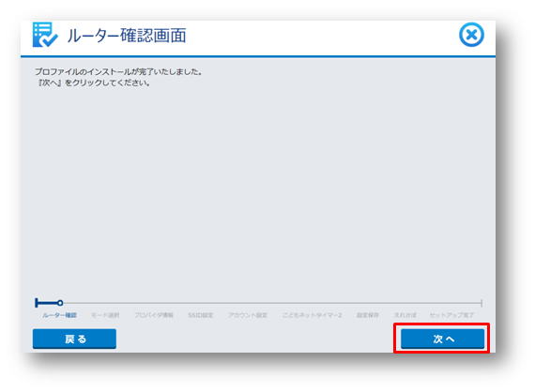This screenshot has height=392, width=535.
Task: Click the blue filled segment of the progress line
Action: [x=48, y=302]
